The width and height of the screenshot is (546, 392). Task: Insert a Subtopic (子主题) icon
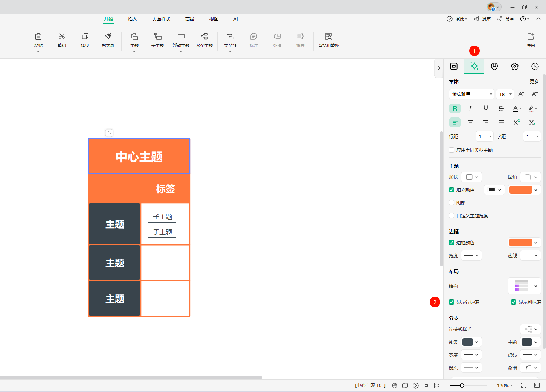coord(158,37)
